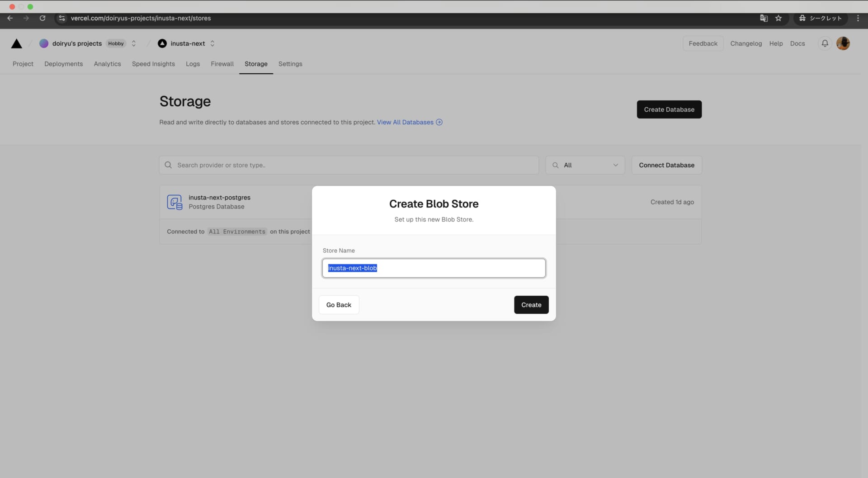Click the browser back arrow

pyautogui.click(x=10, y=18)
